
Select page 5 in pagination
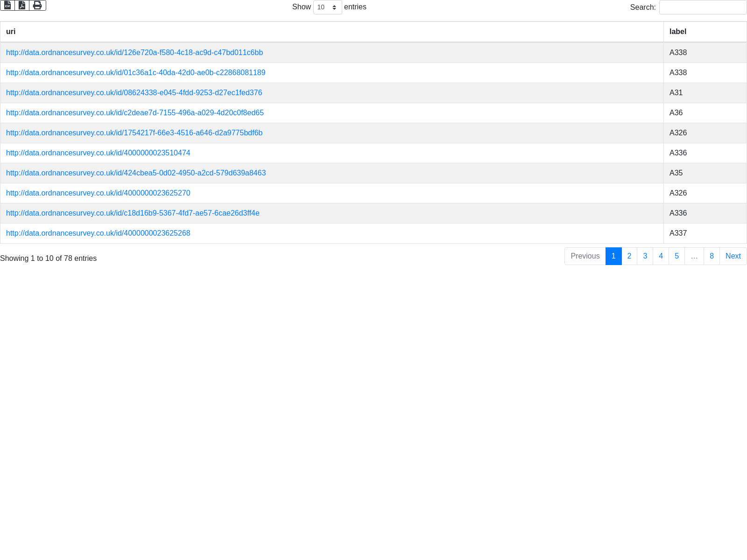click(x=677, y=256)
